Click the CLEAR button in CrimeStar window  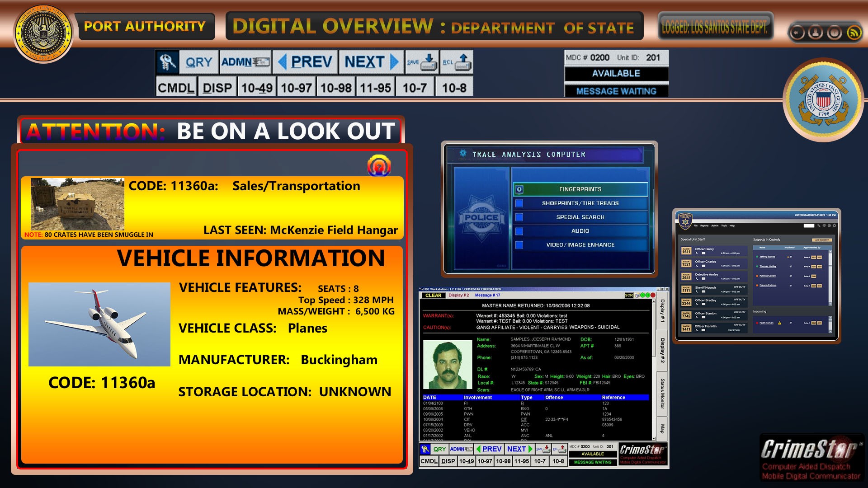pyautogui.click(x=433, y=296)
